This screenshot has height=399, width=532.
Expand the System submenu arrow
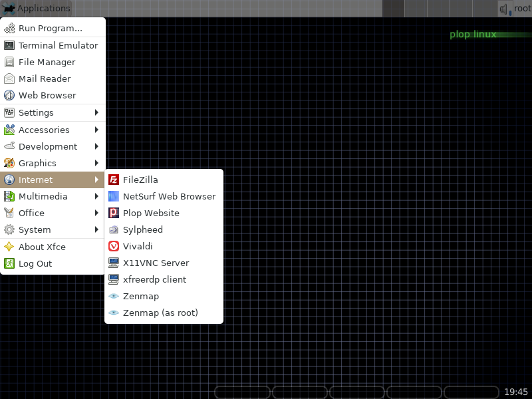click(96, 229)
